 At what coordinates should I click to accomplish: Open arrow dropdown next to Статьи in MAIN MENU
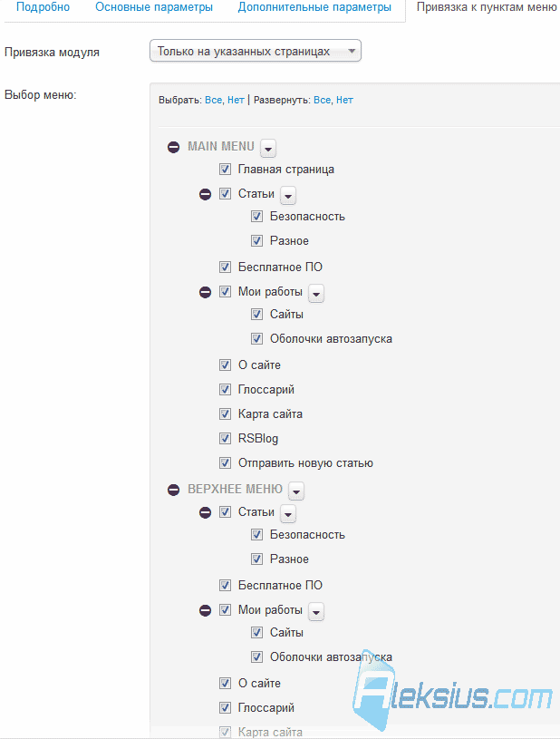coord(288,195)
